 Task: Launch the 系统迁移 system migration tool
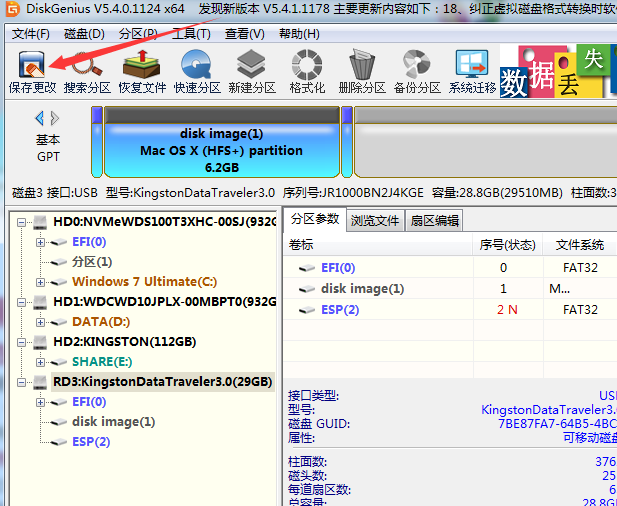[x=472, y=72]
